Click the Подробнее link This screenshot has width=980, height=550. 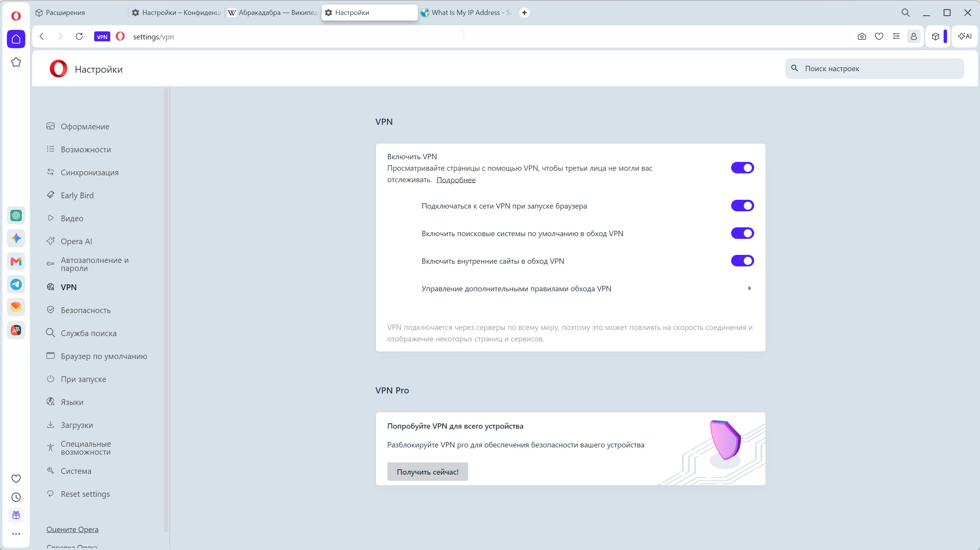(x=456, y=180)
